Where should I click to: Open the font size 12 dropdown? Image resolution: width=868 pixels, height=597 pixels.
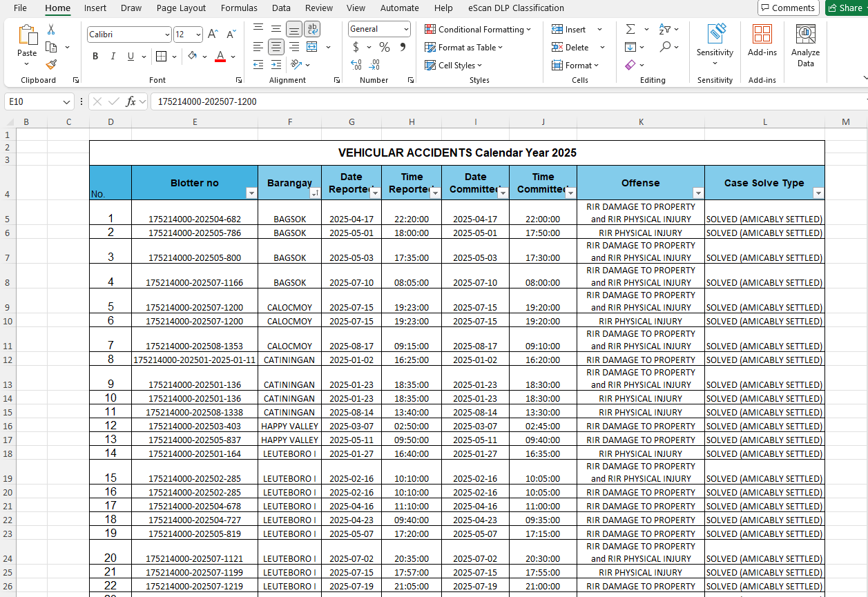pos(199,35)
